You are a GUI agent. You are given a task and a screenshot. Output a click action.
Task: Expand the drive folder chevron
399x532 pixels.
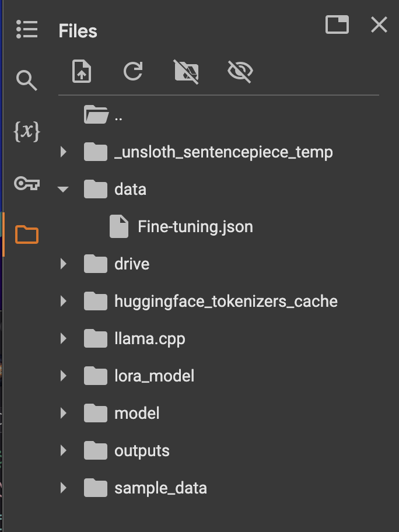63,264
